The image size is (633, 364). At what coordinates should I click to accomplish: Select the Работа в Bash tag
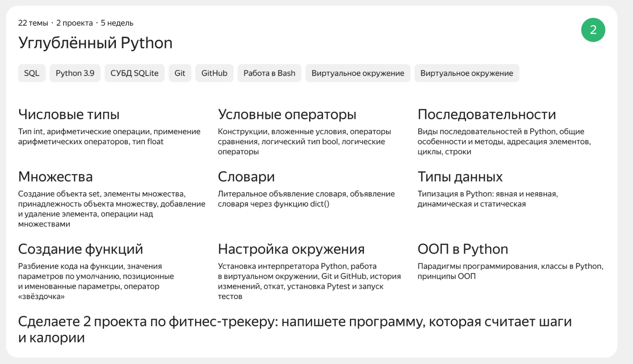(x=269, y=73)
